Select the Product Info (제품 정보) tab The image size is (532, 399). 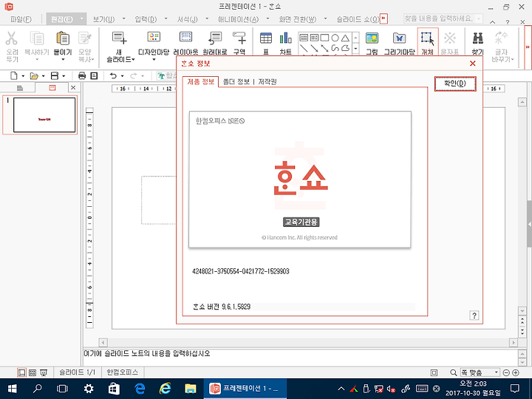click(200, 82)
